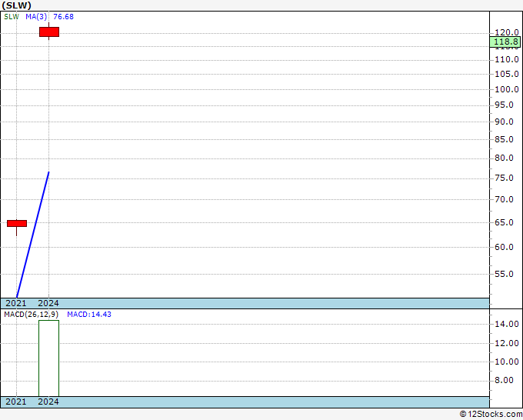Click the 85.0 price axis label
This screenshot has height=420, width=523.
[504, 139]
